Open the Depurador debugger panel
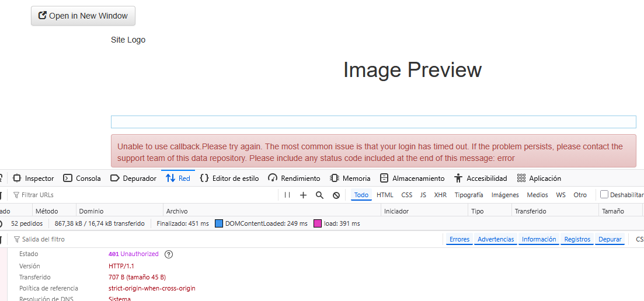644x301 pixels. (x=133, y=178)
